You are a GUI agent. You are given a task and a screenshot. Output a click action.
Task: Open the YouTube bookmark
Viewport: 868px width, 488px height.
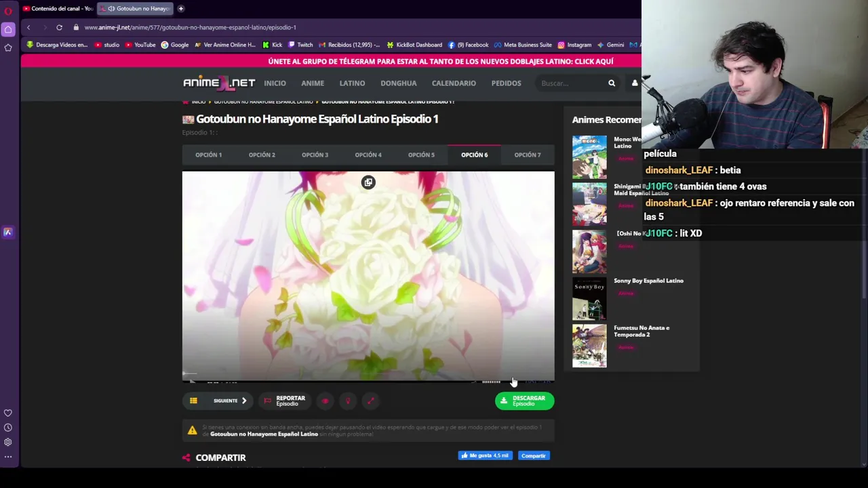(140, 45)
